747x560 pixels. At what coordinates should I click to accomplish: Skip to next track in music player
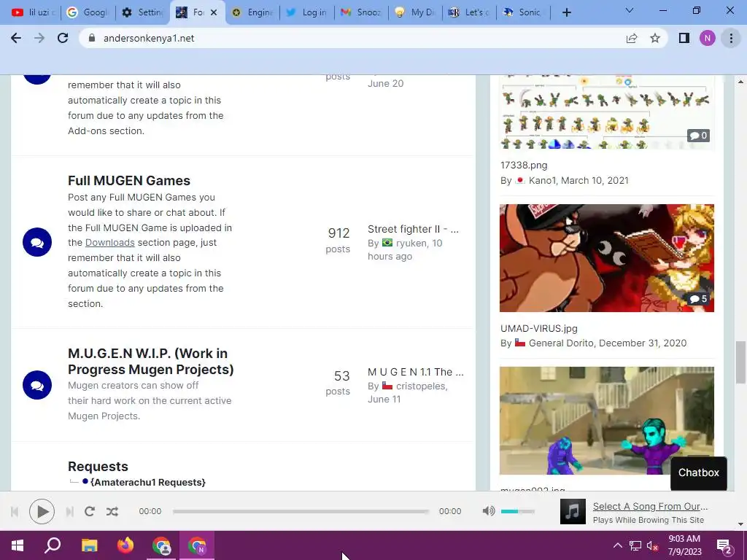(69, 511)
